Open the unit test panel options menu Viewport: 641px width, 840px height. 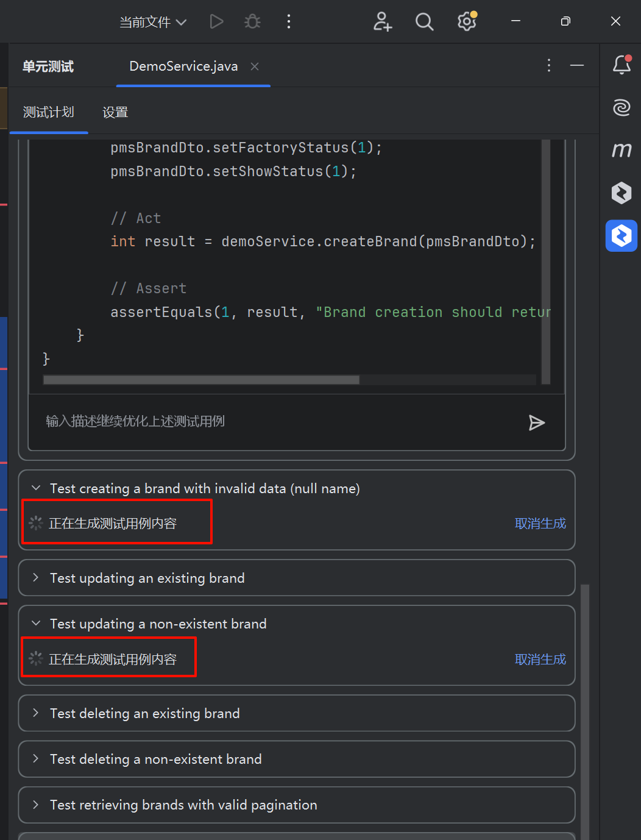coord(549,65)
